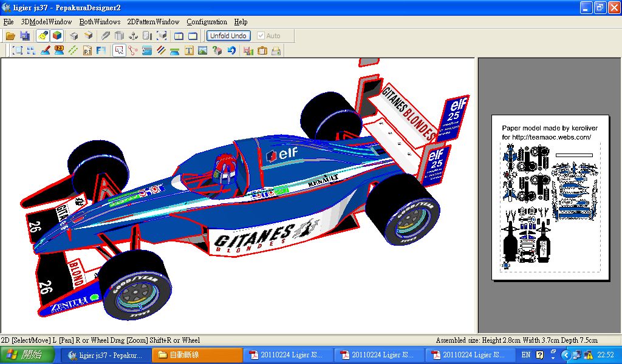The width and height of the screenshot is (622, 364).
Task: Open language bar options small arrow
Action: pyautogui.click(x=553, y=358)
